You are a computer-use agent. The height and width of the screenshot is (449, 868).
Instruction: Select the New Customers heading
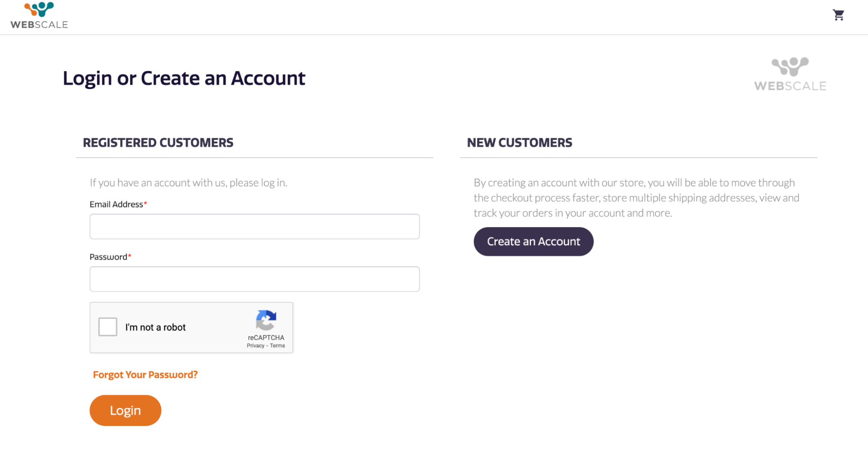pyautogui.click(x=519, y=143)
